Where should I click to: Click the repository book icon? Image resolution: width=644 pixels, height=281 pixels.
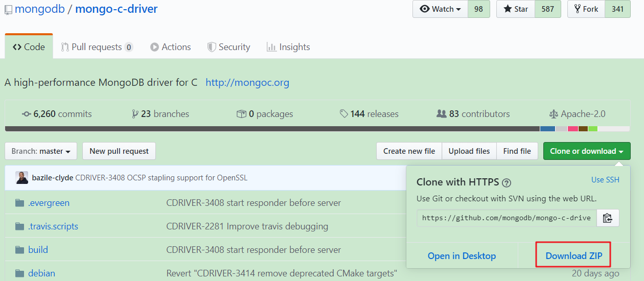(x=8, y=9)
